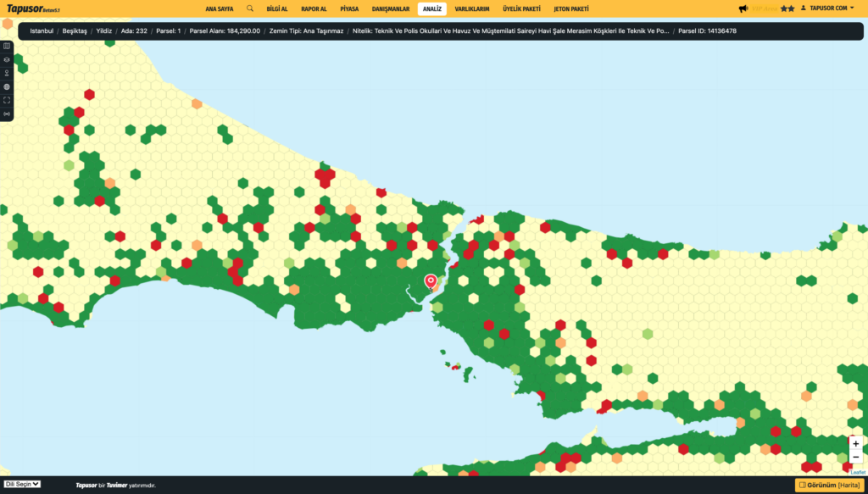Zoom in the map with plus button
Screen dimensions: 868x494
pyautogui.click(x=856, y=444)
